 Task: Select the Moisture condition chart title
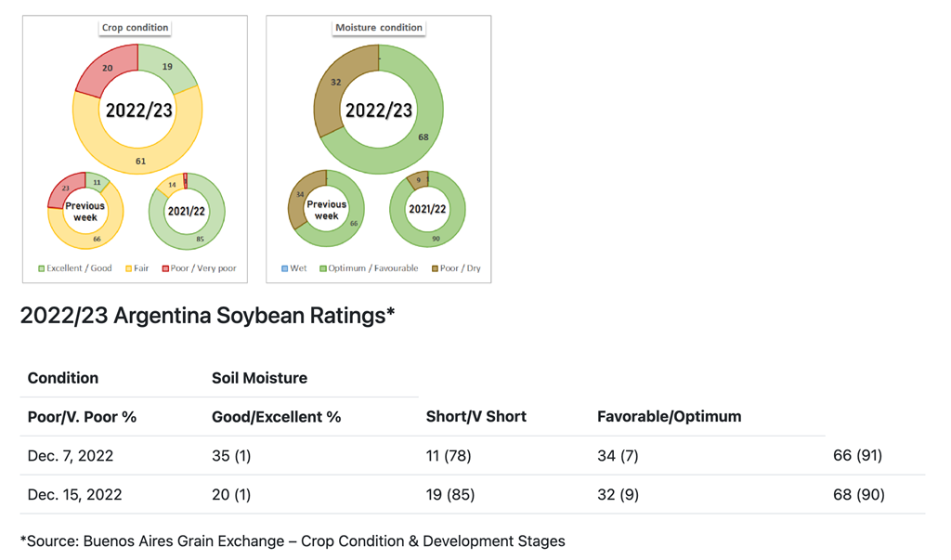(x=378, y=28)
